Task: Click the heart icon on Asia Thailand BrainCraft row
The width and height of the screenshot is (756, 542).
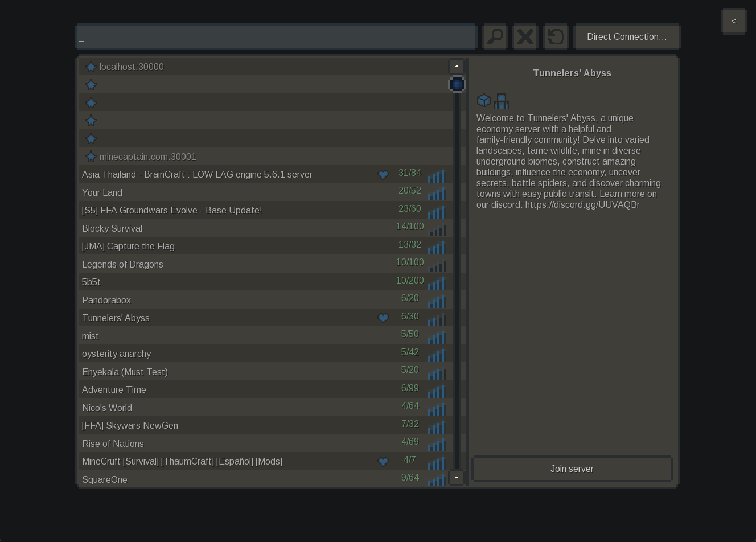Action: click(383, 175)
